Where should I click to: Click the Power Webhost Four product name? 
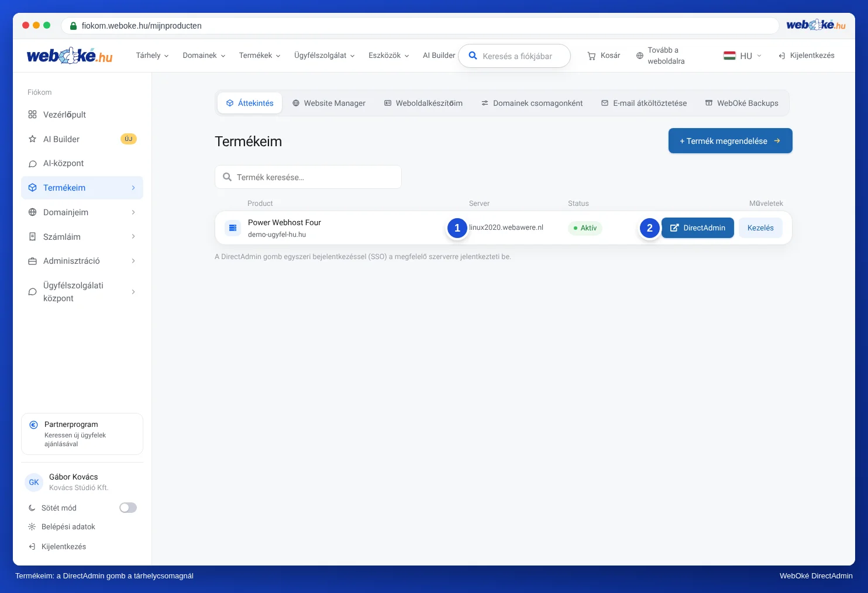[284, 223]
